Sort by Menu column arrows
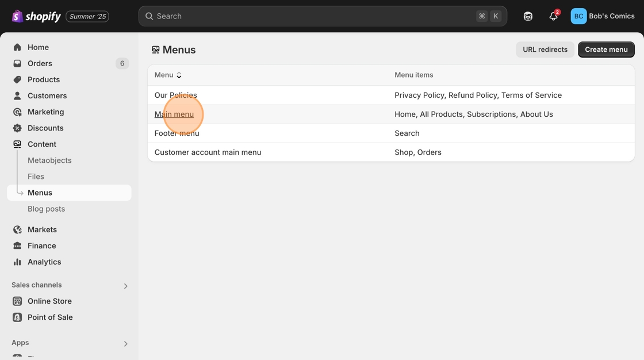The width and height of the screenshot is (644, 360). 179,75
